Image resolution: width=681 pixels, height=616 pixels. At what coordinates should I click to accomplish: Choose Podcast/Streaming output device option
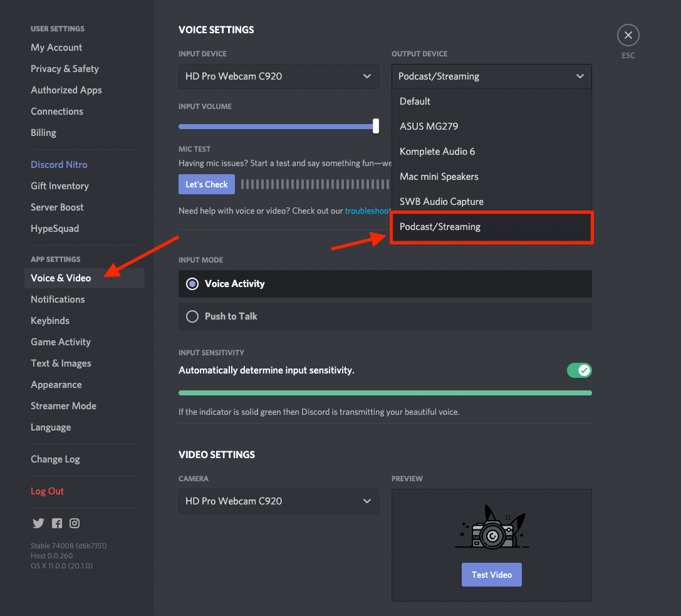492,227
